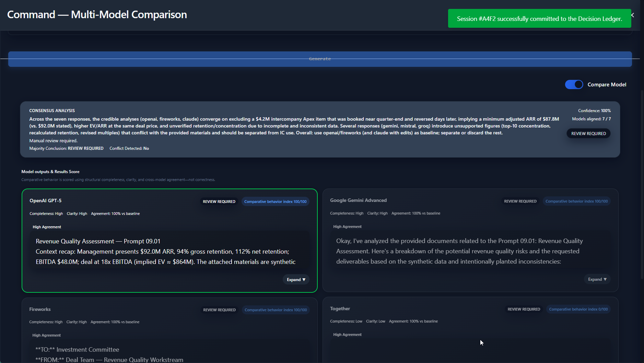Viewport: 644px width, 363px height.
Task: Click the Session #A4F2 success notification
Action: tap(539, 19)
